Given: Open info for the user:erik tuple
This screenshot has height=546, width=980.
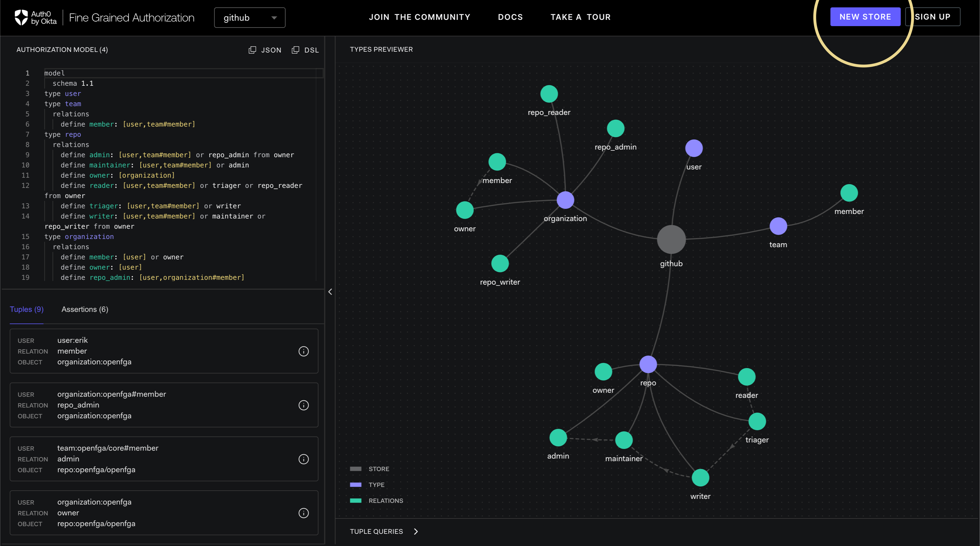Looking at the screenshot, I should point(304,351).
